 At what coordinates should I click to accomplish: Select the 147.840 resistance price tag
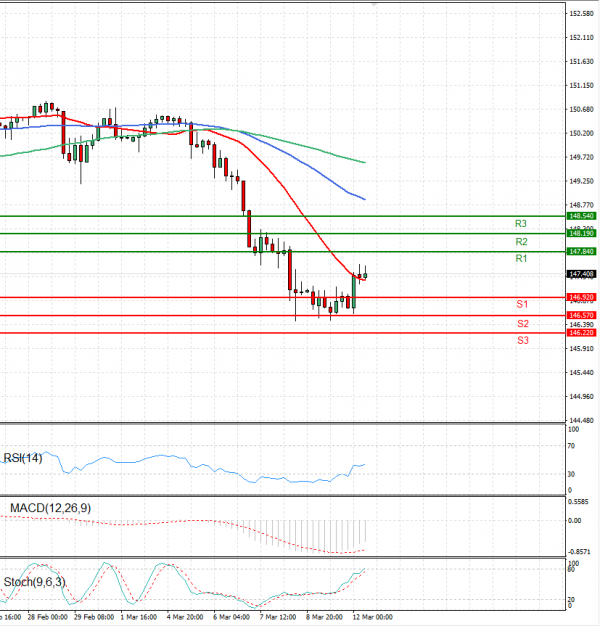coord(581,251)
